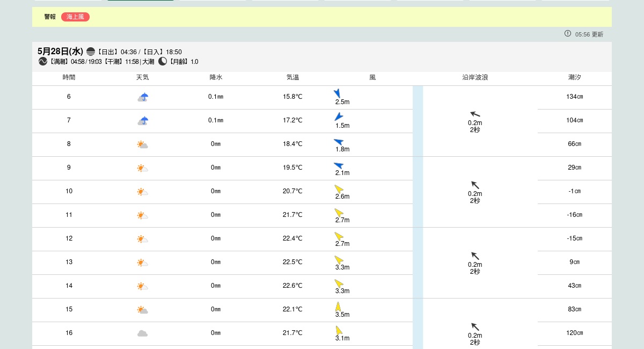Click the 134cm tide value
The height and width of the screenshot is (349, 644).
[x=575, y=97]
